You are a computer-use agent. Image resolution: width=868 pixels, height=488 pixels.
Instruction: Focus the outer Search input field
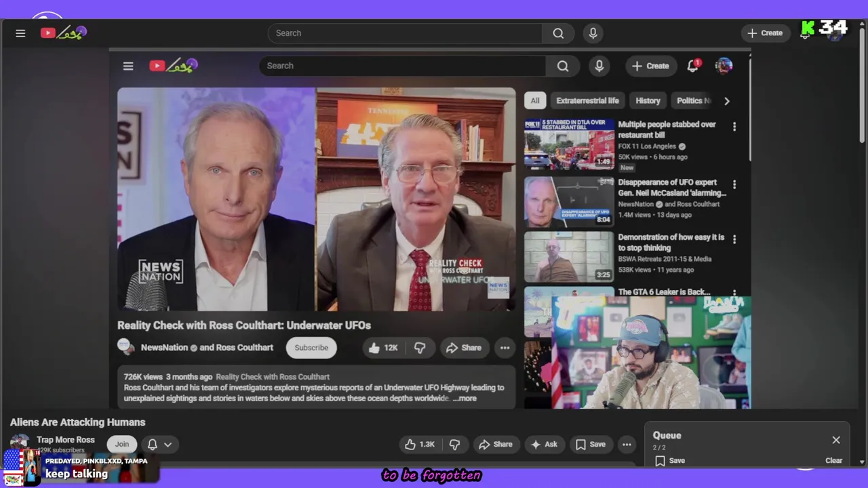point(405,33)
